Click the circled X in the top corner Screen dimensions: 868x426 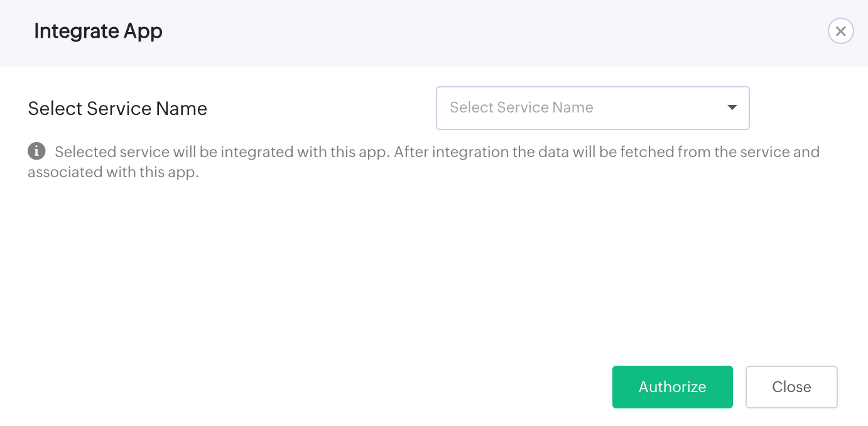coord(840,31)
